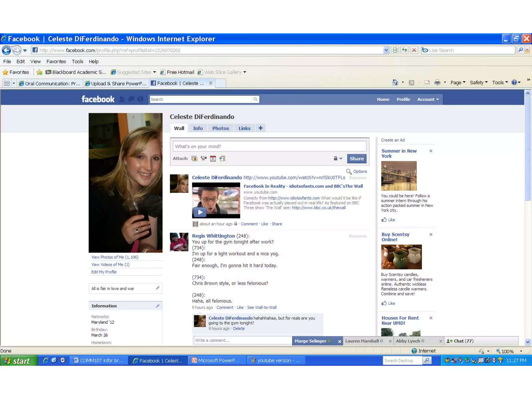Click the attach event calendar icon
This screenshot has height=399, width=532.
coord(213,158)
